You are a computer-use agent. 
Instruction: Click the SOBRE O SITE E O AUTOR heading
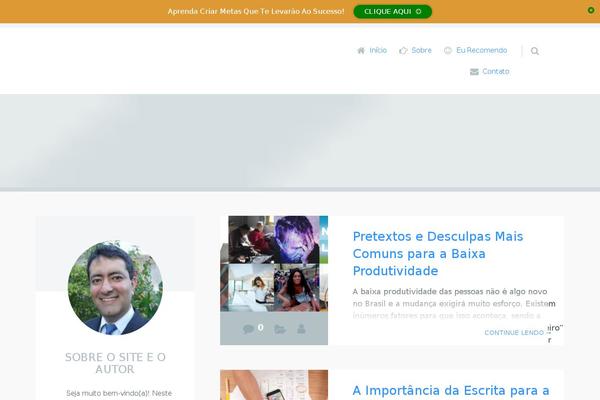point(115,363)
